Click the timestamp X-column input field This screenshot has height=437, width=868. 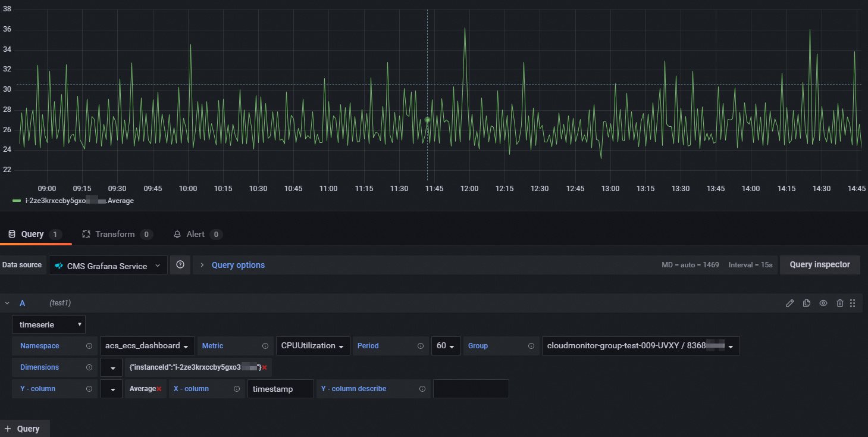tap(280, 388)
